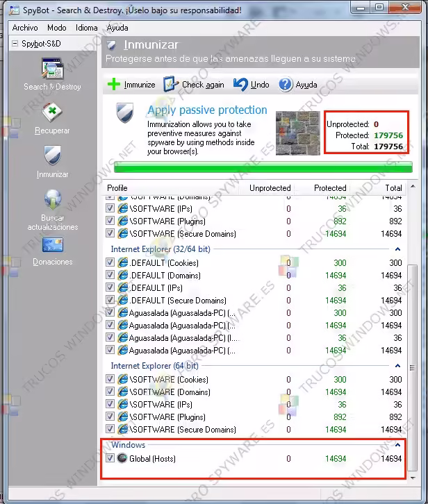
Task: Sort by the Protected column header
Action: coord(330,188)
